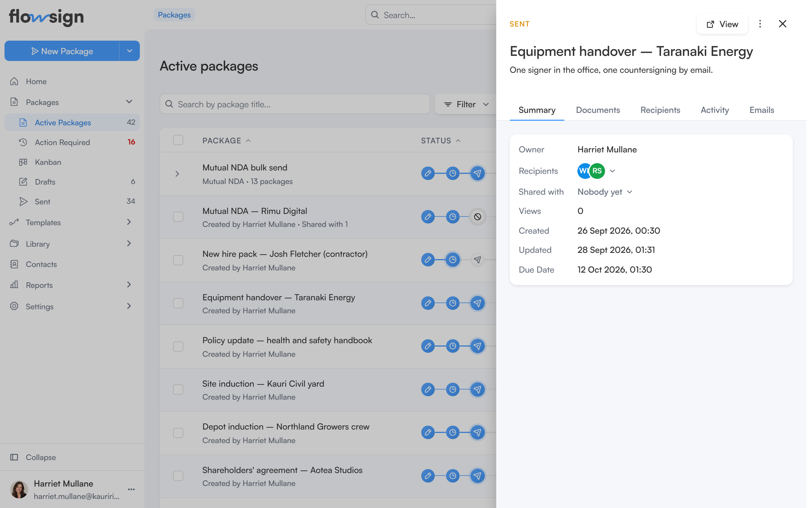Click the Due Date value 12 Oct 2026
The height and width of the screenshot is (508, 812).
[x=614, y=270]
